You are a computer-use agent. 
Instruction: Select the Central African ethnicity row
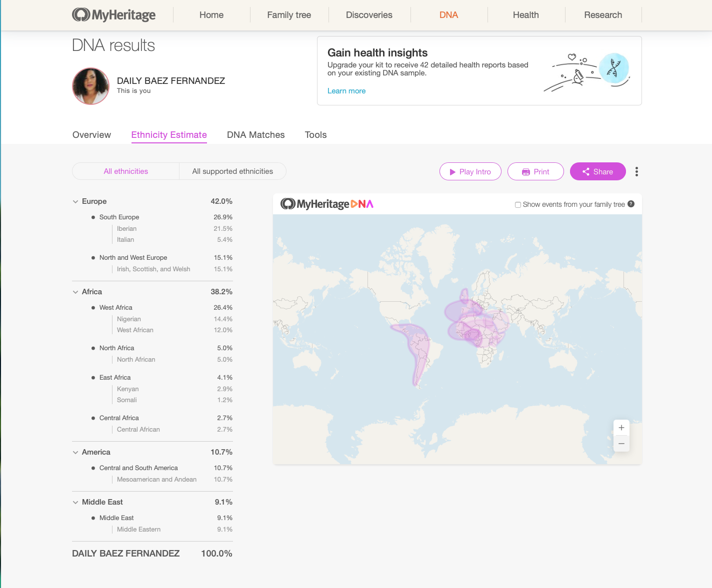click(x=174, y=430)
